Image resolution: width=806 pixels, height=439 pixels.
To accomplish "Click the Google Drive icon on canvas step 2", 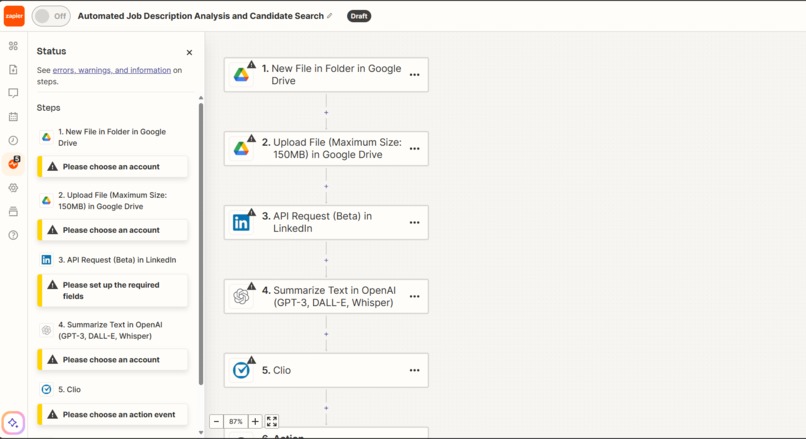I will (x=241, y=149).
